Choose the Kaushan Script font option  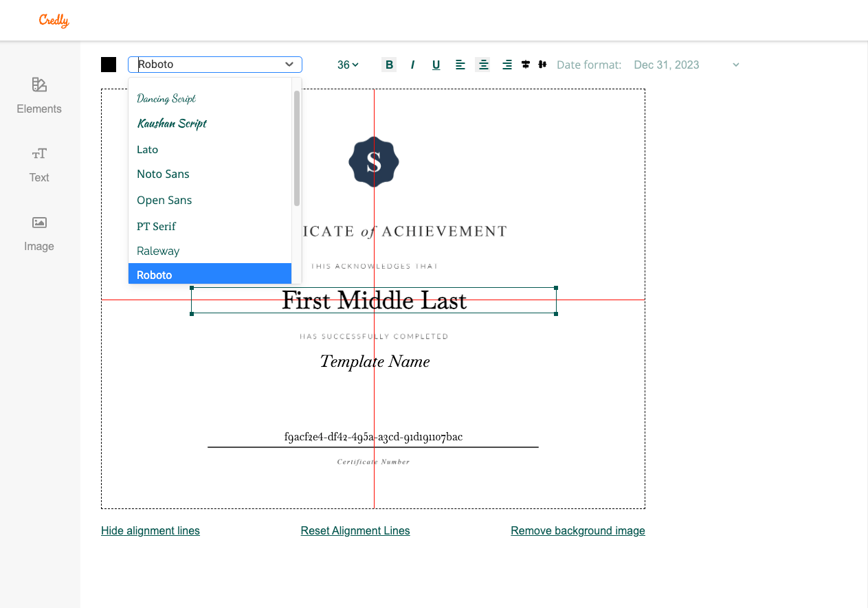[172, 124]
